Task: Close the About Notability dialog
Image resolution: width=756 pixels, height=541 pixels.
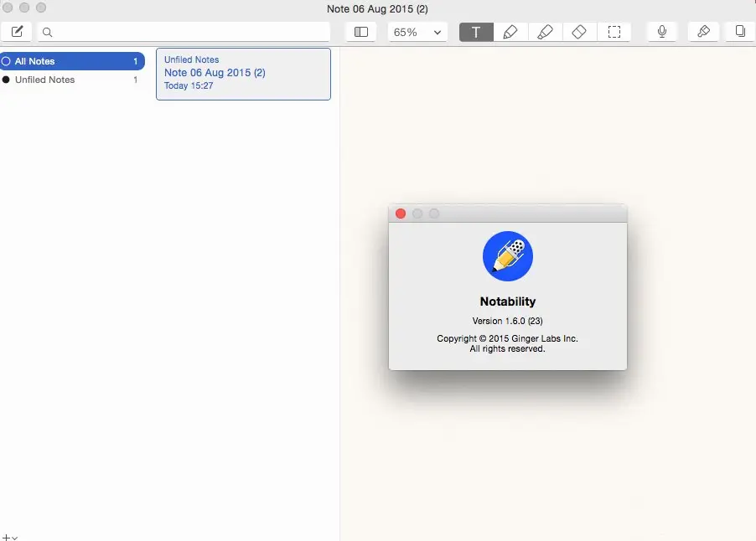Action: click(x=401, y=214)
